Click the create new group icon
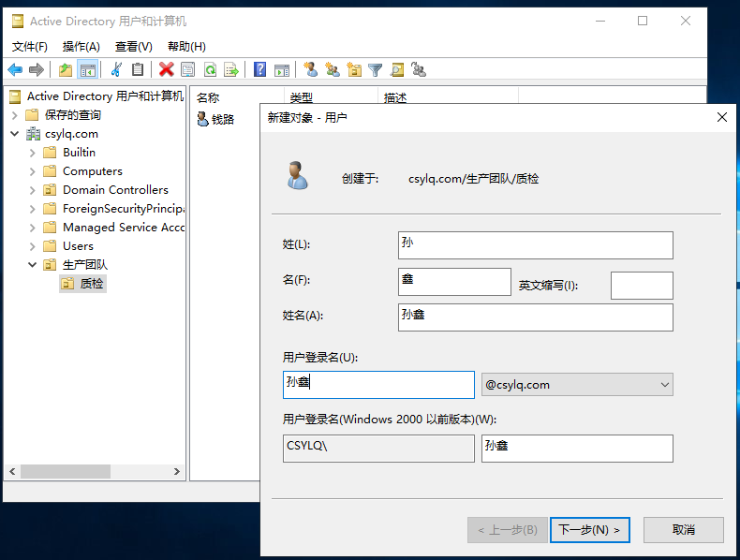This screenshot has width=740, height=560. tap(333, 70)
